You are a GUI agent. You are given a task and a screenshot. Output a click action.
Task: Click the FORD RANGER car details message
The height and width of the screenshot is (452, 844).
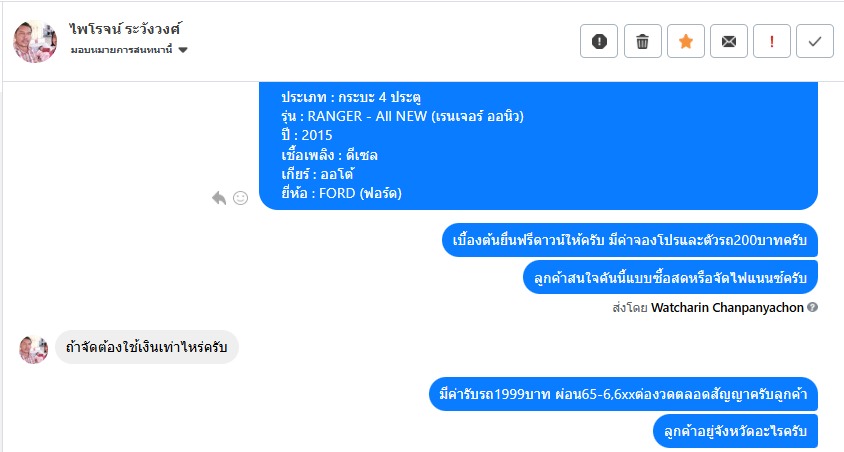pos(538,145)
